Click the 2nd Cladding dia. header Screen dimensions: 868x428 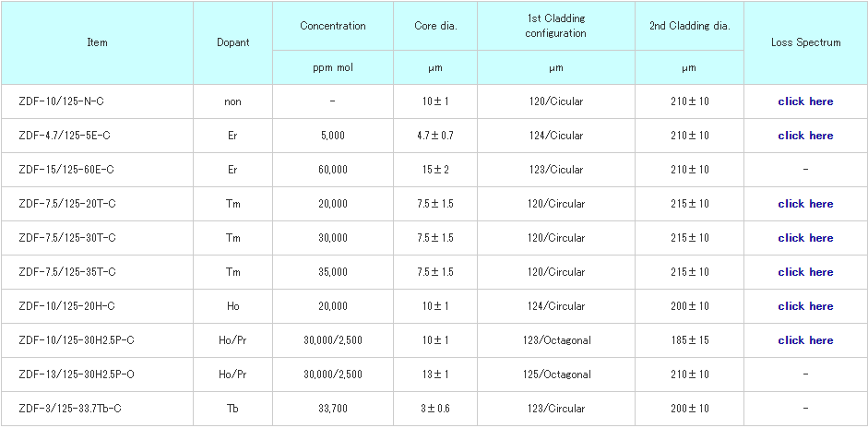(688, 26)
